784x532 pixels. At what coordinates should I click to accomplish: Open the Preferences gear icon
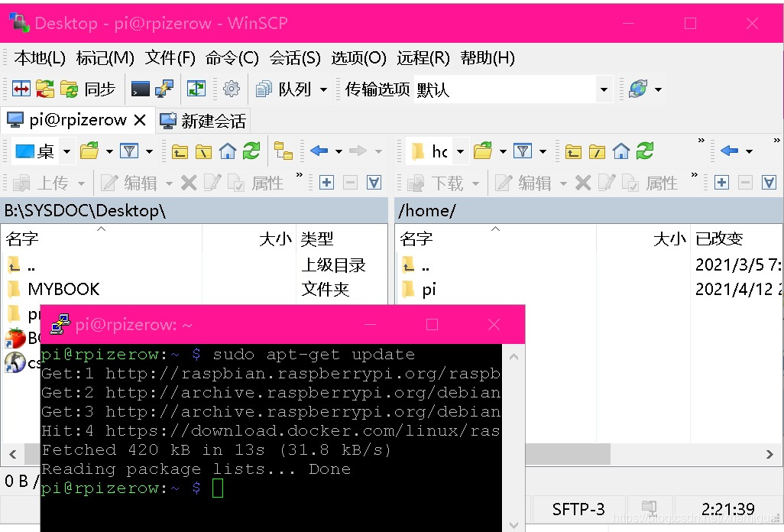pyautogui.click(x=231, y=89)
